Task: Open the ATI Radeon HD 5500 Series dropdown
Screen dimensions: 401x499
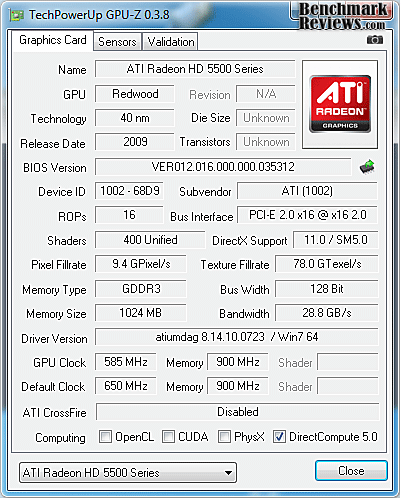Action: click(x=128, y=472)
